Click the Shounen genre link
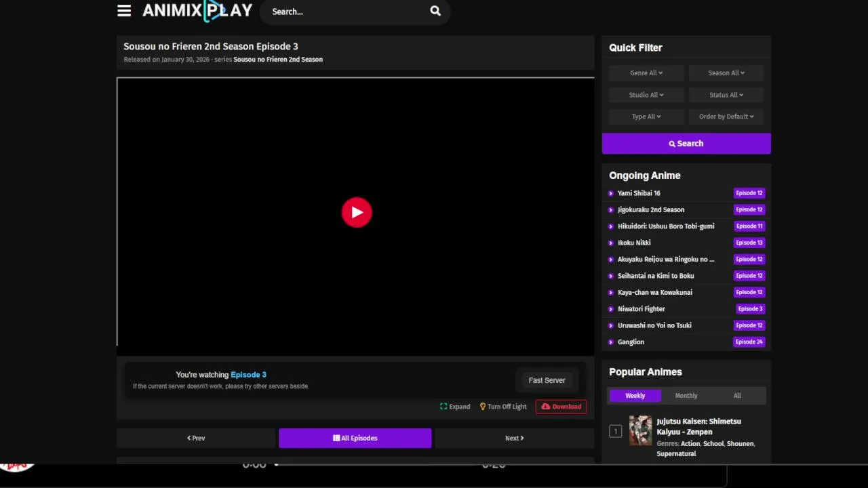The image size is (868, 488). tap(741, 444)
